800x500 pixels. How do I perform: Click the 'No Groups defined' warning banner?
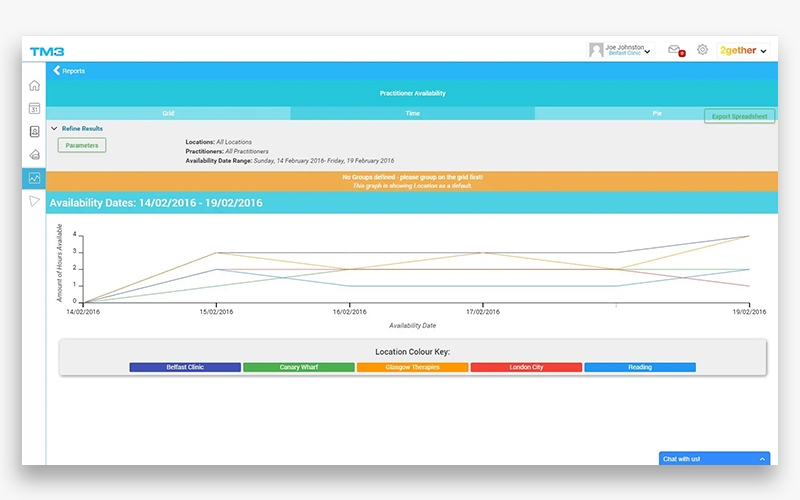(412, 181)
